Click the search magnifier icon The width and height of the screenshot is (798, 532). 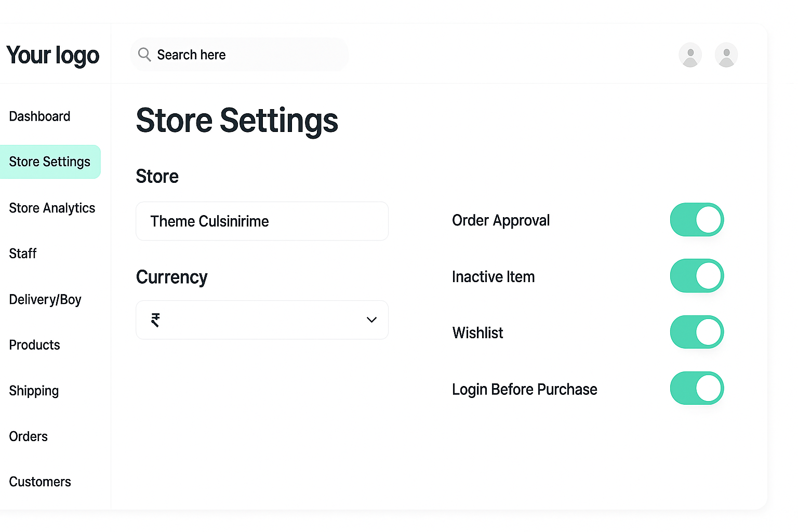(144, 55)
